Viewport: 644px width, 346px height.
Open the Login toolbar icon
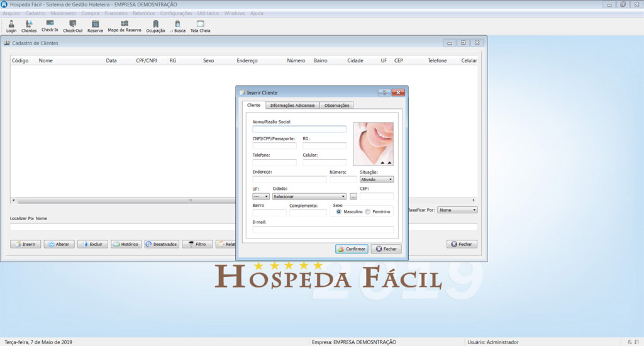tap(11, 26)
